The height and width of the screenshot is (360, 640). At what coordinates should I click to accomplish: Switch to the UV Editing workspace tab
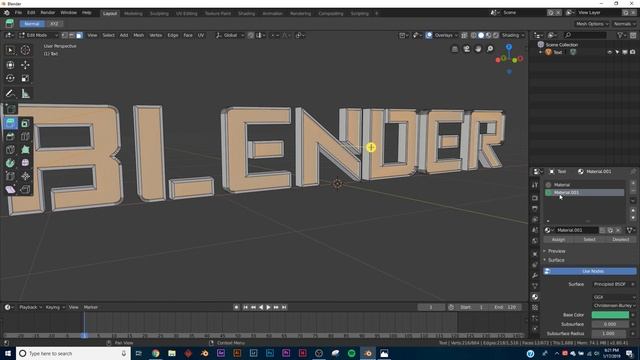coord(187,13)
